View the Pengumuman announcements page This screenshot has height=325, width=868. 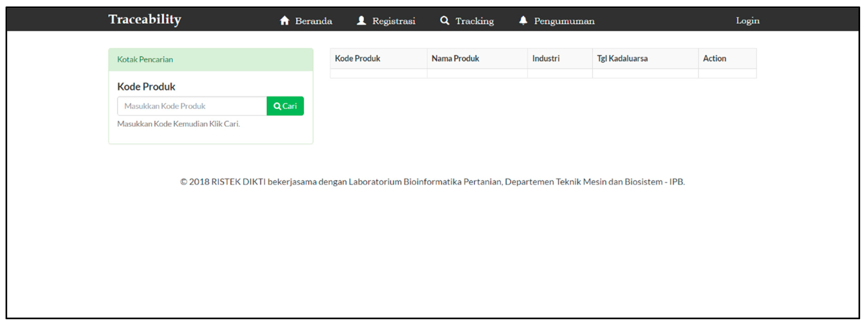point(564,21)
